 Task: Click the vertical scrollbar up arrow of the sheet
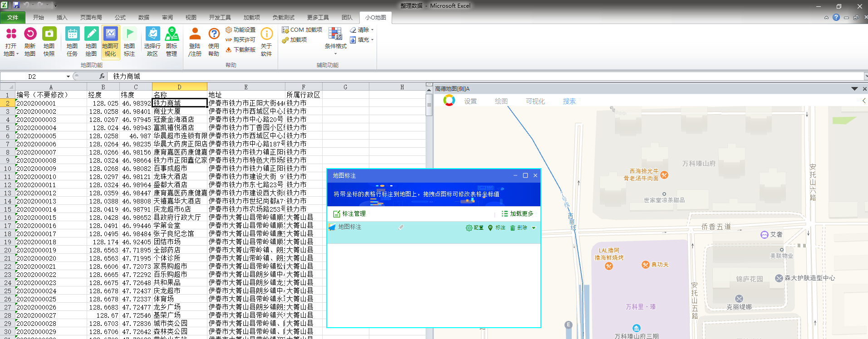pyautogui.click(x=429, y=90)
